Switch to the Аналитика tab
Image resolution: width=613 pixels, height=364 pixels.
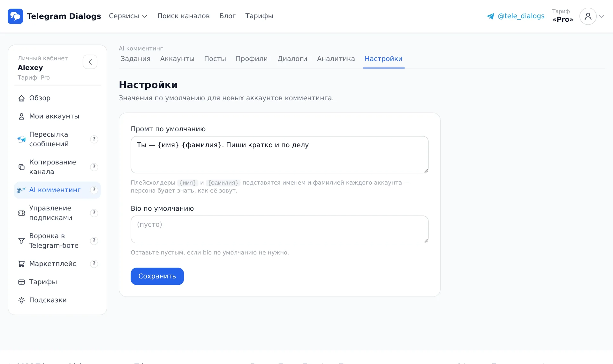pyautogui.click(x=336, y=59)
